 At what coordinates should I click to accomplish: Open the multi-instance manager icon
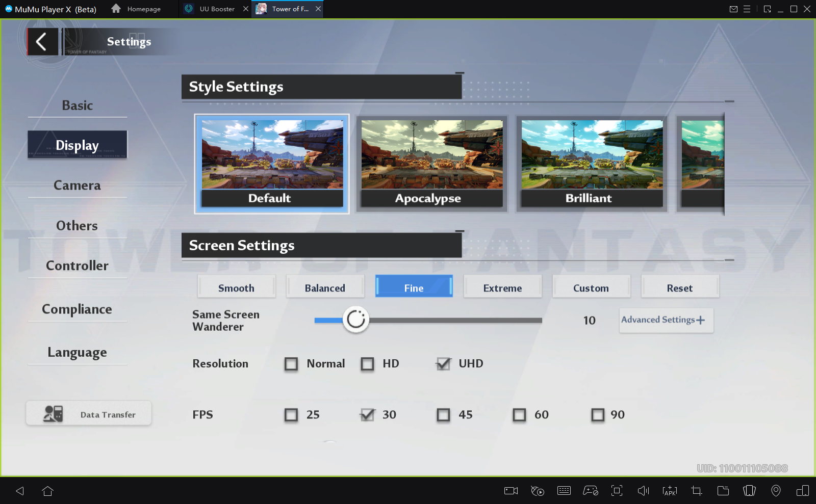pos(803,491)
